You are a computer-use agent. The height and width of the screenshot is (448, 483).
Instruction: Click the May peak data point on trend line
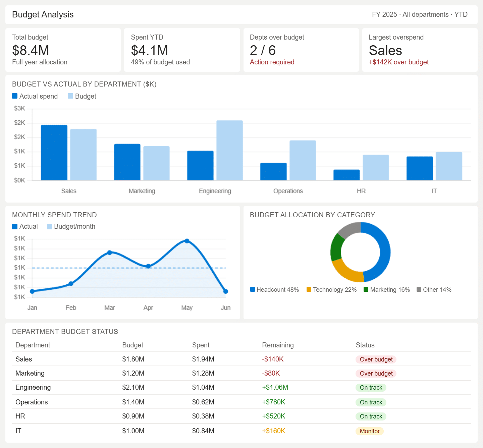tap(187, 241)
